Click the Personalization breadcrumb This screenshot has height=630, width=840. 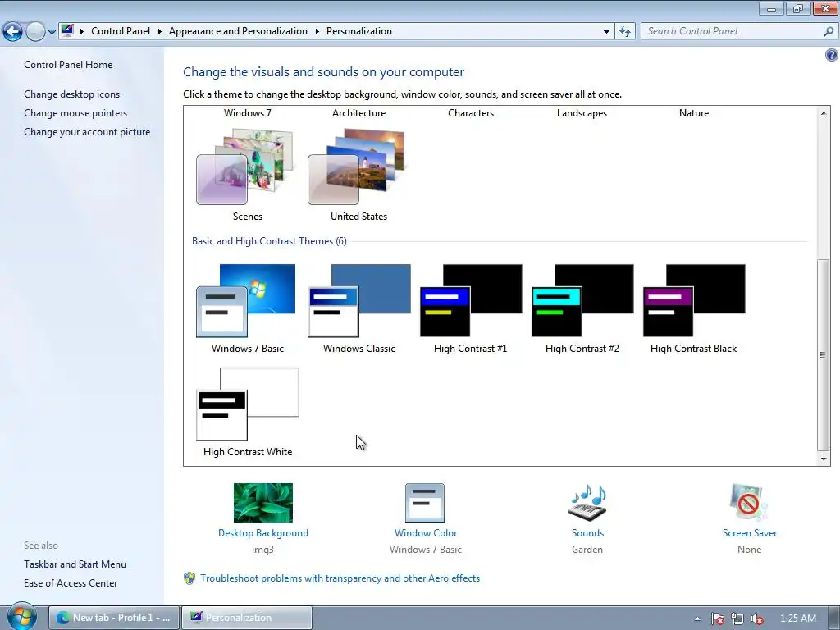359,31
